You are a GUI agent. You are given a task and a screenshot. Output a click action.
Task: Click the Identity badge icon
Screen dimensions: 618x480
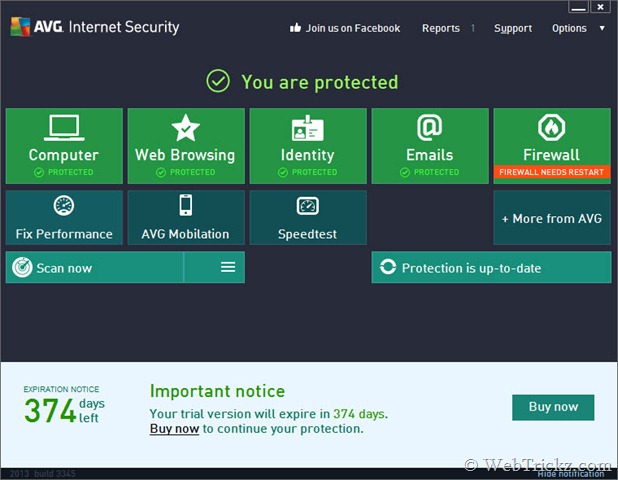click(x=307, y=128)
